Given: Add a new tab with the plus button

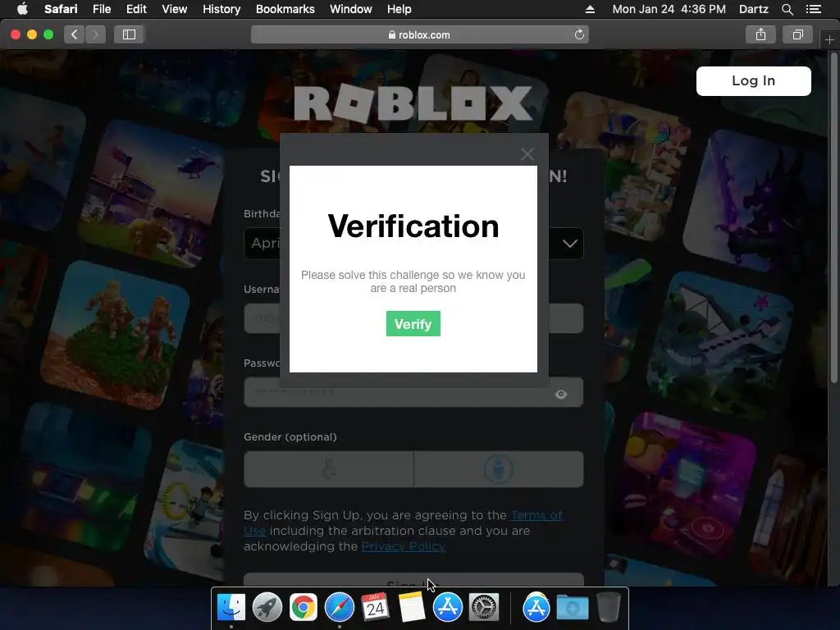Looking at the screenshot, I should tap(829, 39).
